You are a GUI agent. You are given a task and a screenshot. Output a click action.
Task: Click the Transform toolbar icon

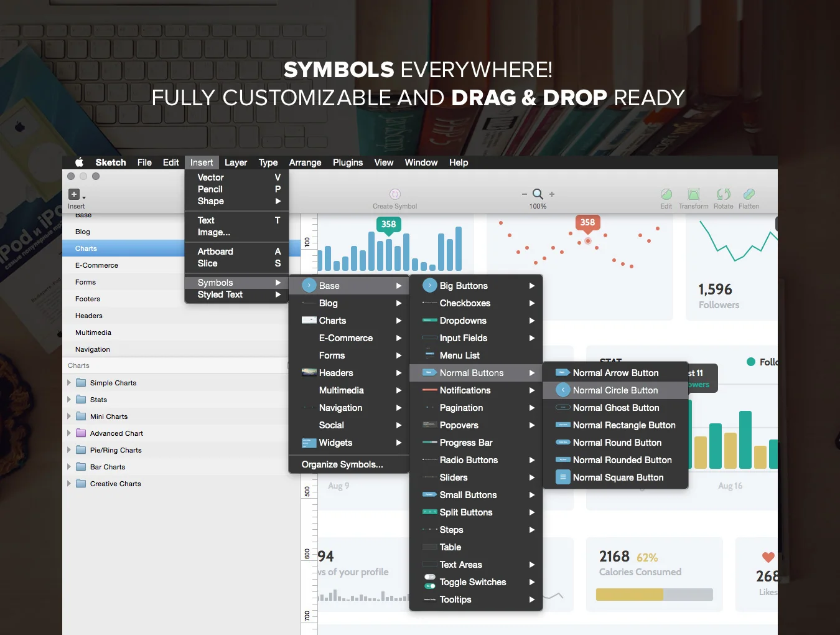pos(694,194)
